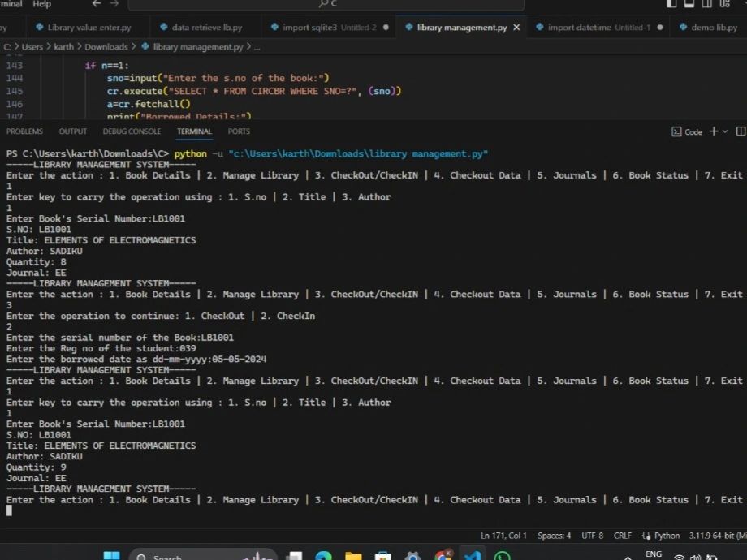Open a new terminal with the plus icon
Screen dimensions: 747x560
click(713, 131)
